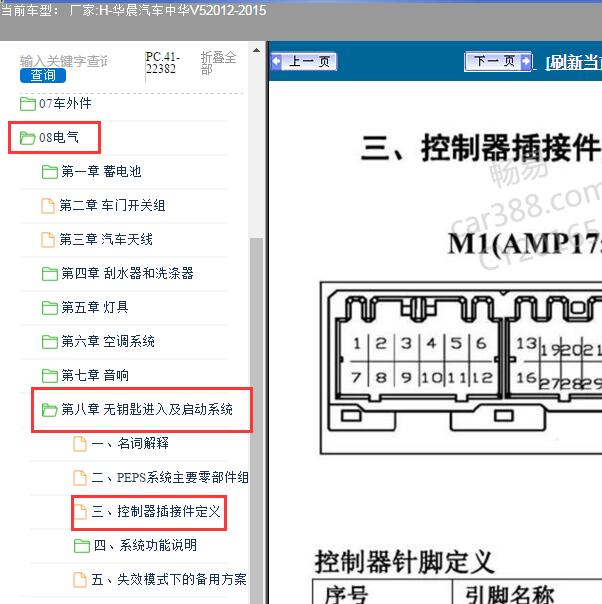Click the 引脚名称 table header cell
This screenshot has width=602, height=604.
[x=527, y=591]
